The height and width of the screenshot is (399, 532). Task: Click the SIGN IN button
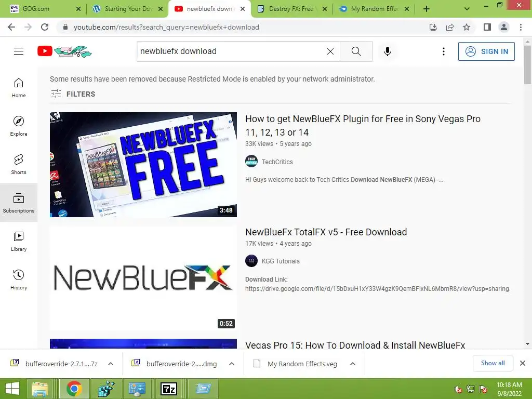click(486, 51)
